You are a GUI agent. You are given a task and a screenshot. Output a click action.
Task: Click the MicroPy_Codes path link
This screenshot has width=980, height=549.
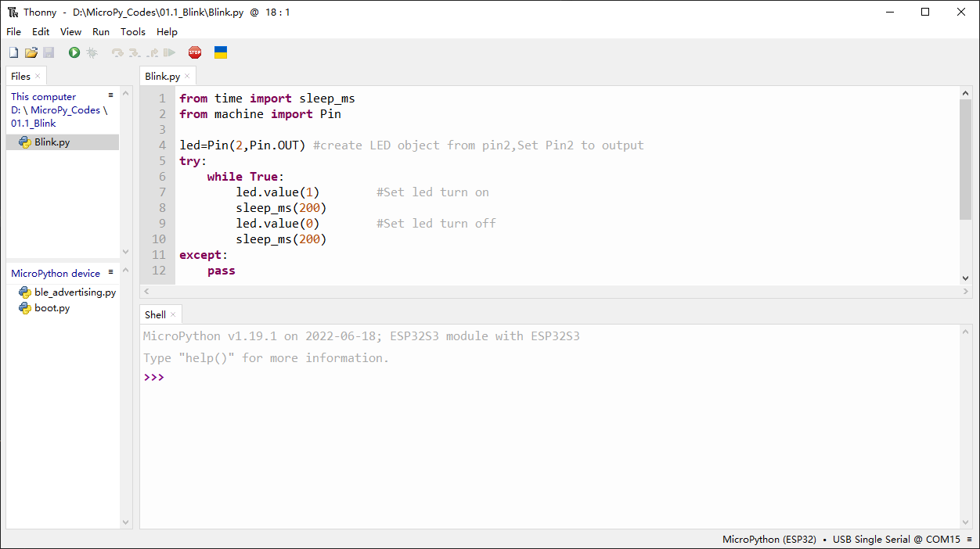click(x=66, y=110)
